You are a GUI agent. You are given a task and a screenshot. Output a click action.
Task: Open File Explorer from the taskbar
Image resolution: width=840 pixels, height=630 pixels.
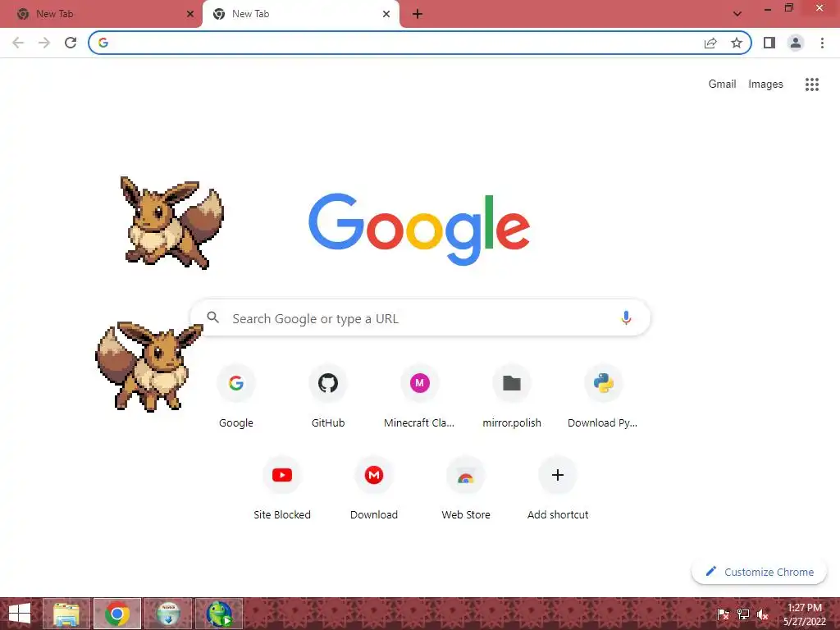66,614
